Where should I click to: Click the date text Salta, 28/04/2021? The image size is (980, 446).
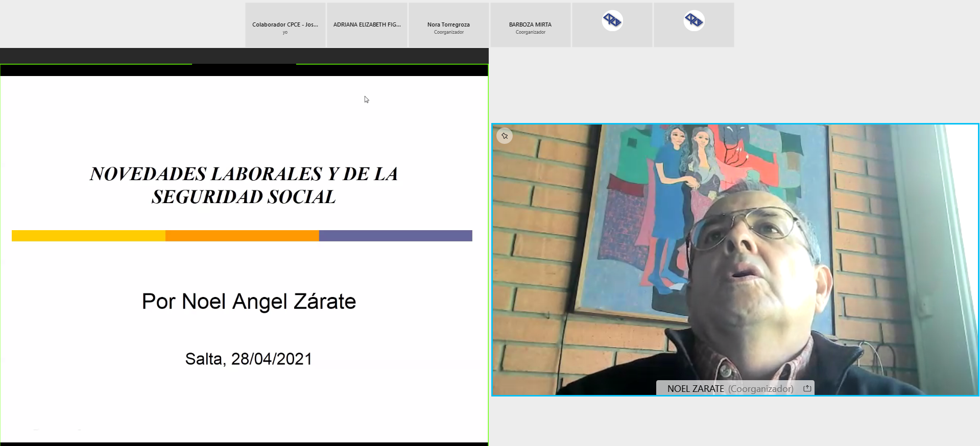tap(249, 359)
